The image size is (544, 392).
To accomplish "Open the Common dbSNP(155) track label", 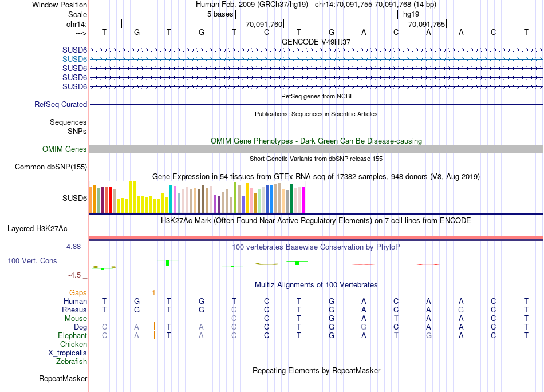I will (x=52, y=167).
